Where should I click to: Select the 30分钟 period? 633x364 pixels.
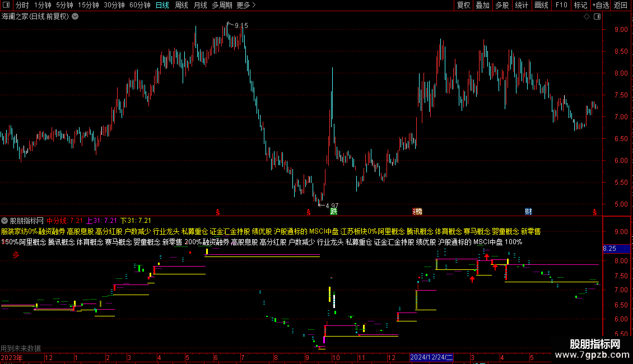coord(114,5)
